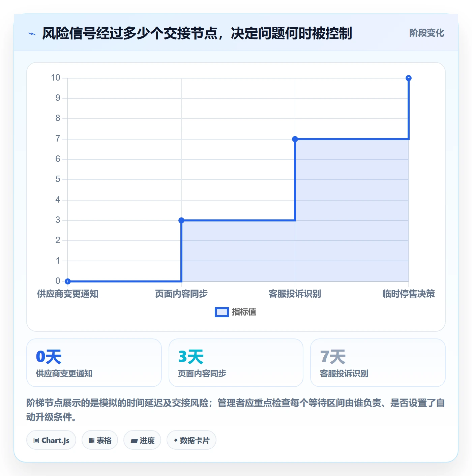Viewport: 472px width, 476px height.
Task: Open the 0天 供应商变更通知 card
Action: pyautogui.click(x=94, y=363)
